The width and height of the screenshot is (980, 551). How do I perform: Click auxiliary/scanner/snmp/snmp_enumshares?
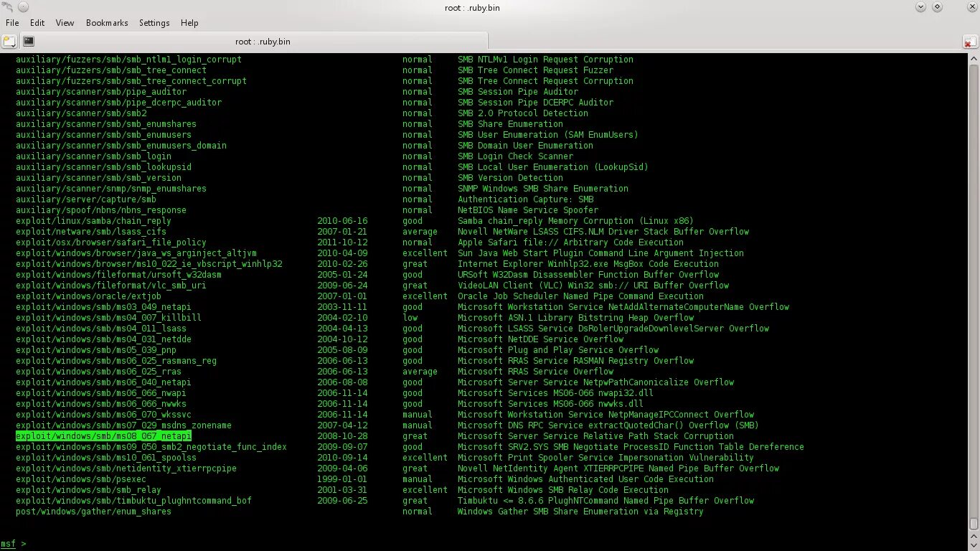point(111,189)
